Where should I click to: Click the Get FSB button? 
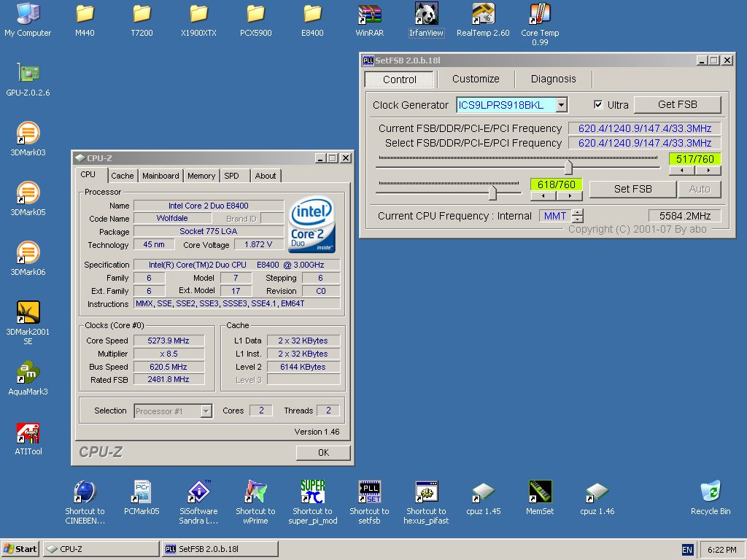coord(677,105)
